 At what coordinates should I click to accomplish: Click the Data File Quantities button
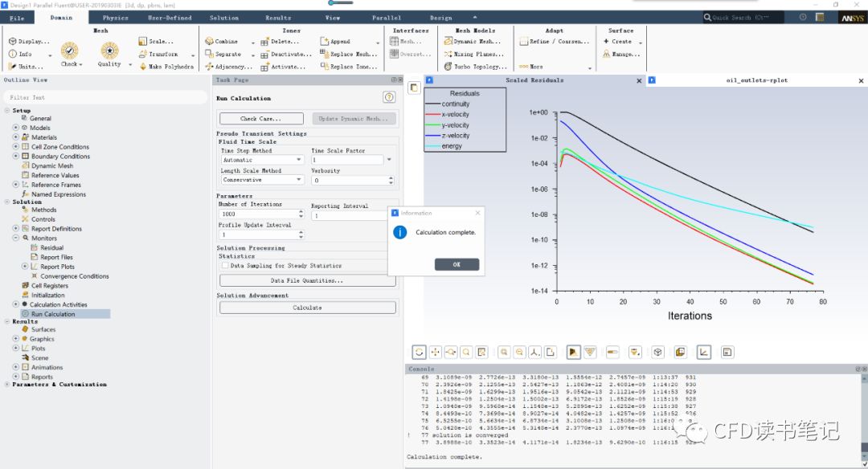[x=307, y=280]
